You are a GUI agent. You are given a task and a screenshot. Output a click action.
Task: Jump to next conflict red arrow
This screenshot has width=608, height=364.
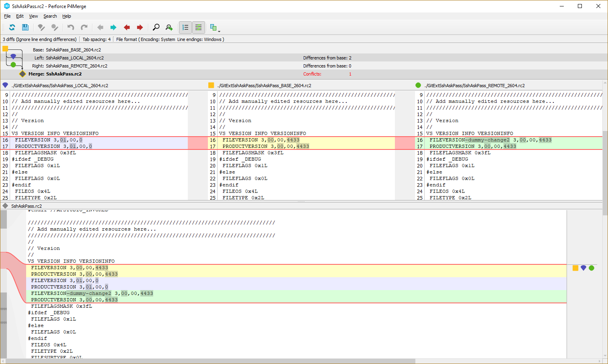coord(140,27)
